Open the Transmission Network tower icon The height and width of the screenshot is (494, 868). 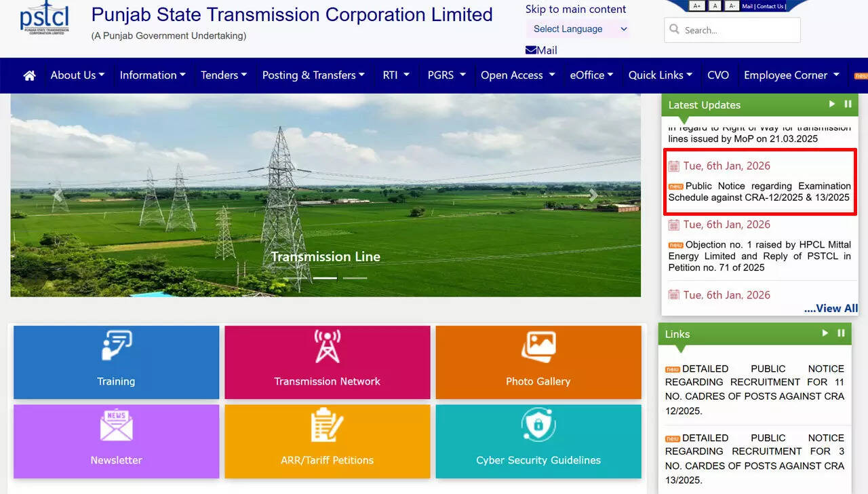pyautogui.click(x=327, y=345)
